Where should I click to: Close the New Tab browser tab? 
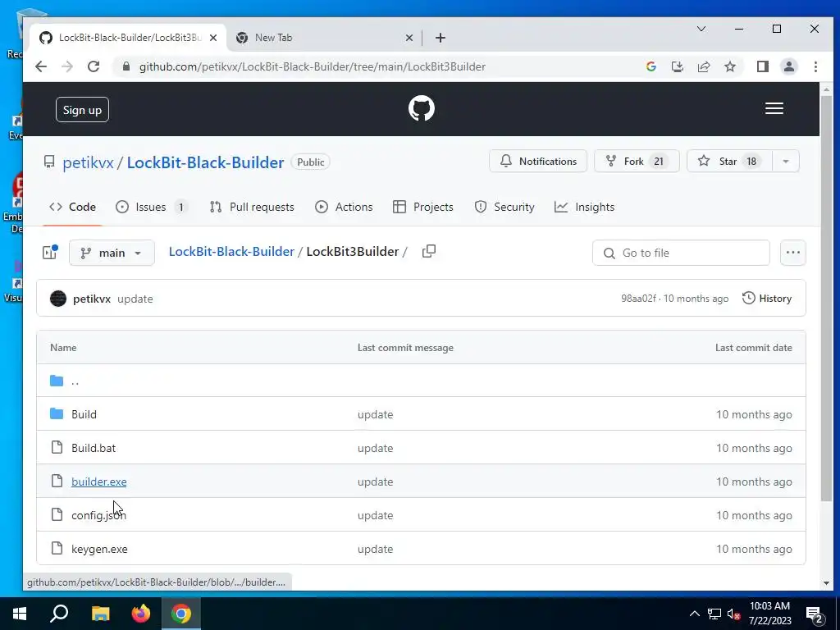[409, 38]
